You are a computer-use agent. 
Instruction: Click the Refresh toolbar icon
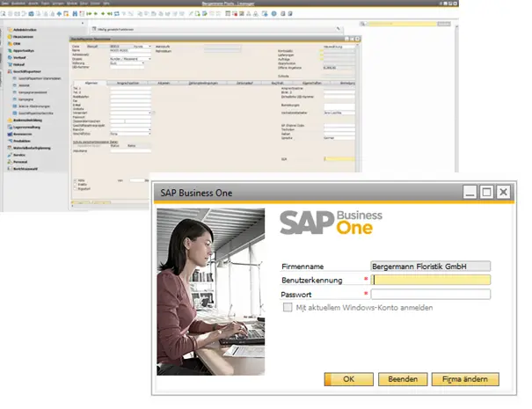click(117, 13)
